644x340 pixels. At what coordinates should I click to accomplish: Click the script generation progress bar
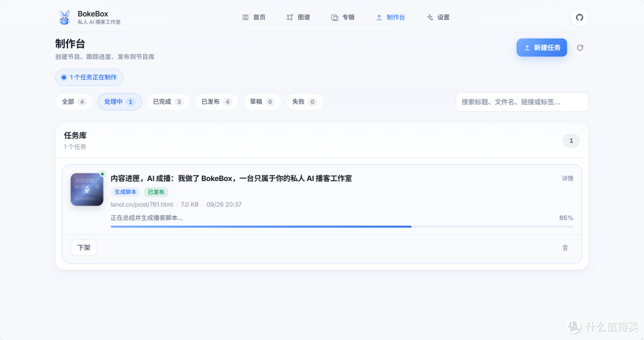click(x=342, y=226)
